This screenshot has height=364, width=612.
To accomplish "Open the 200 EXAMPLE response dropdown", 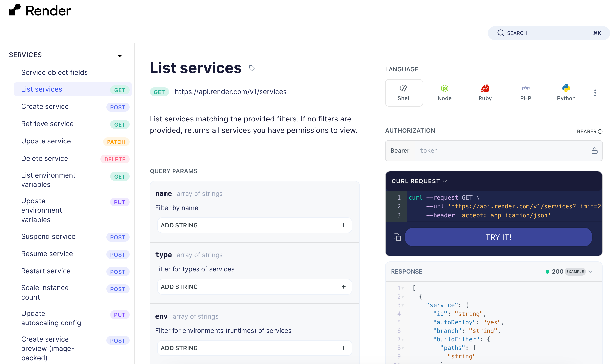I will [x=591, y=272].
